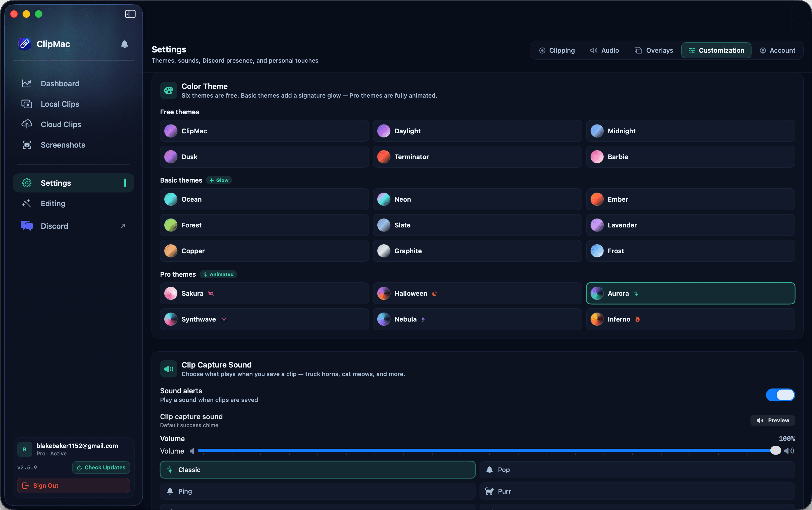Screen dimensions: 812x510
Task: Click the Animated badge beside Pro themes
Action: point(218,274)
